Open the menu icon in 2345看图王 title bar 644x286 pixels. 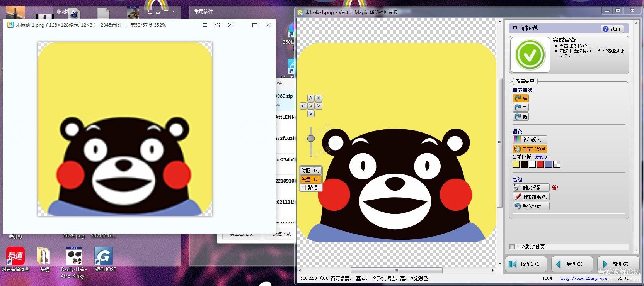(x=205, y=25)
